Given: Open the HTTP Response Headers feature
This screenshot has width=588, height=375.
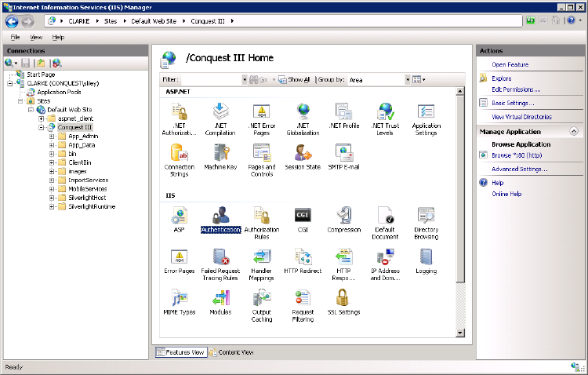Looking at the screenshot, I should point(344,264).
